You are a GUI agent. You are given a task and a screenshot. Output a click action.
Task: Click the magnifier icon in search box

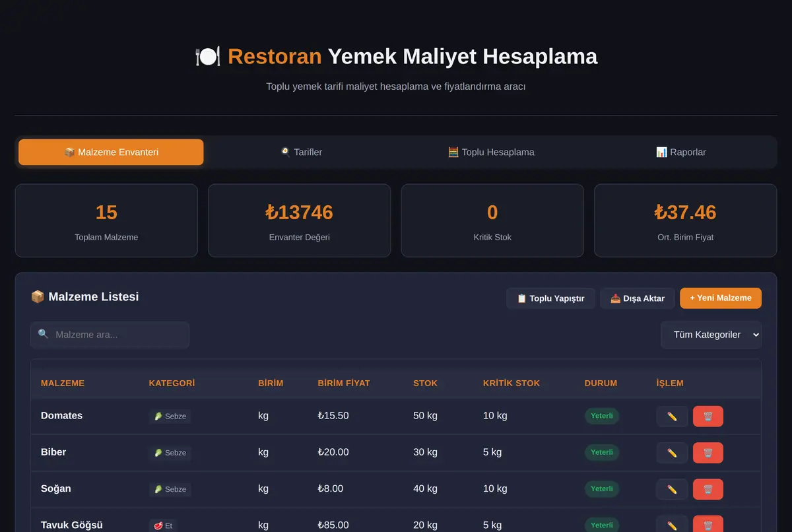pyautogui.click(x=43, y=334)
